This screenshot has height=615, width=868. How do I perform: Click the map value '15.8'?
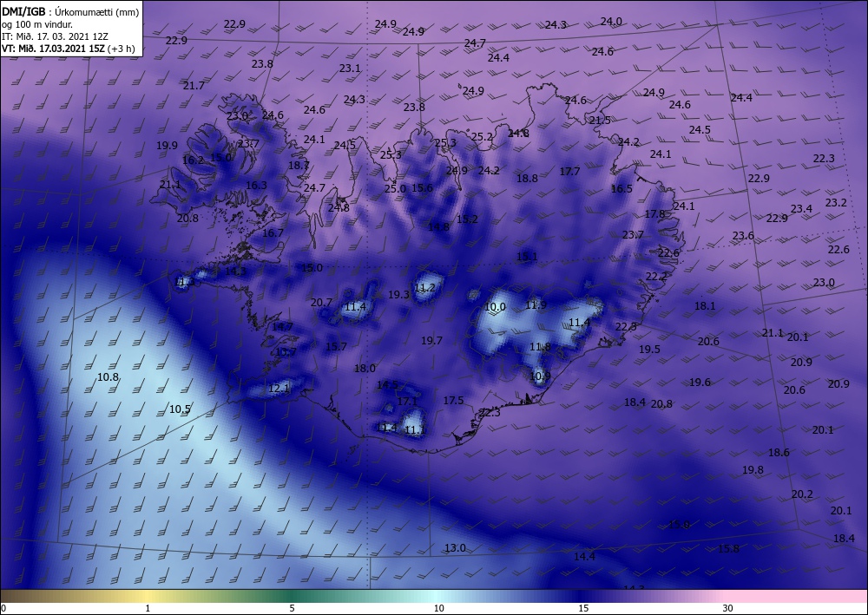tap(728, 548)
